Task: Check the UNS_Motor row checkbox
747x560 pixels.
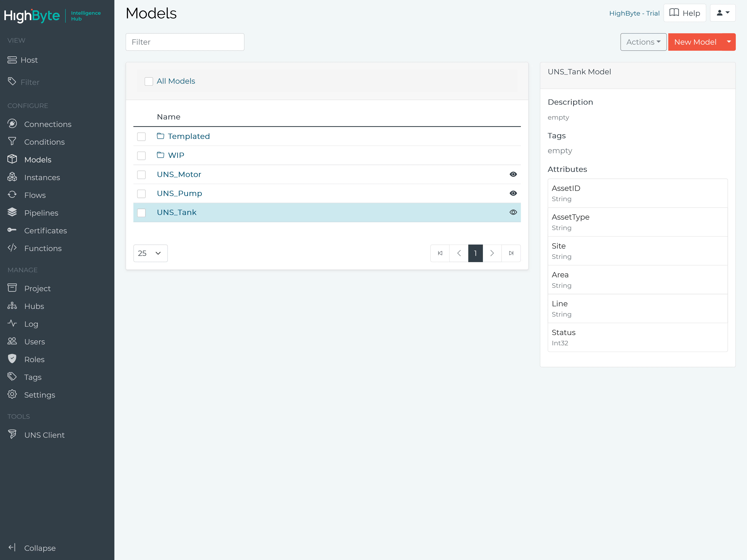Action: [x=141, y=175]
